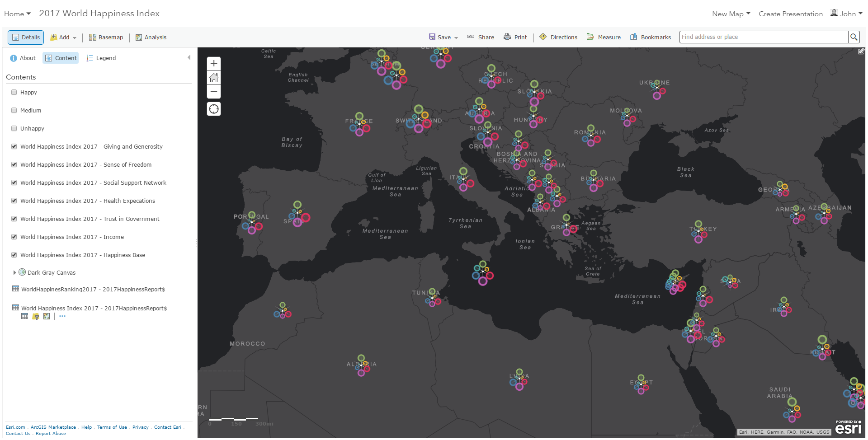868x440 pixels.
Task: Click the WorldHappinesRanking2017 table icon
Action: click(16, 289)
